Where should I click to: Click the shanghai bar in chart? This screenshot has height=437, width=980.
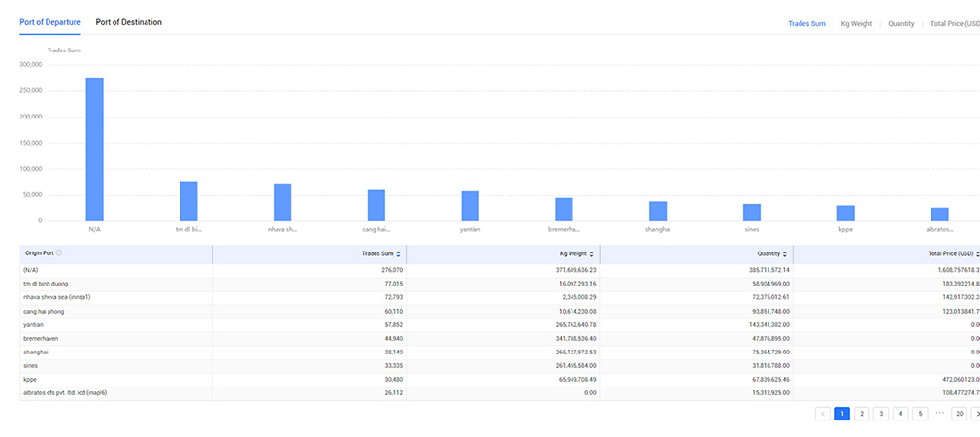tap(658, 211)
